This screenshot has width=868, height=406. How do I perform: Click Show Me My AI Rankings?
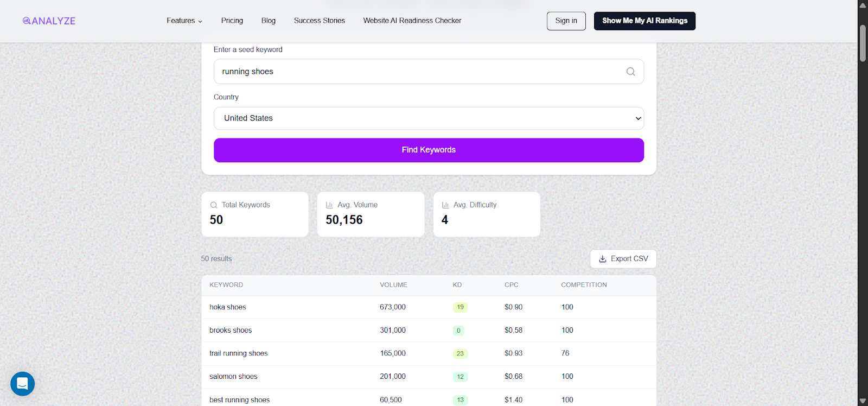click(644, 21)
